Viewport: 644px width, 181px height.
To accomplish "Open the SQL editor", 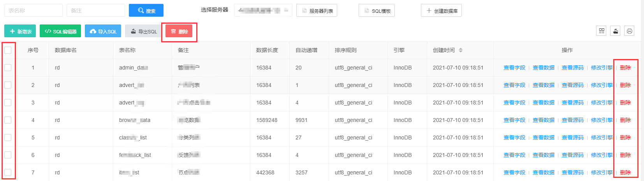I will (60, 31).
